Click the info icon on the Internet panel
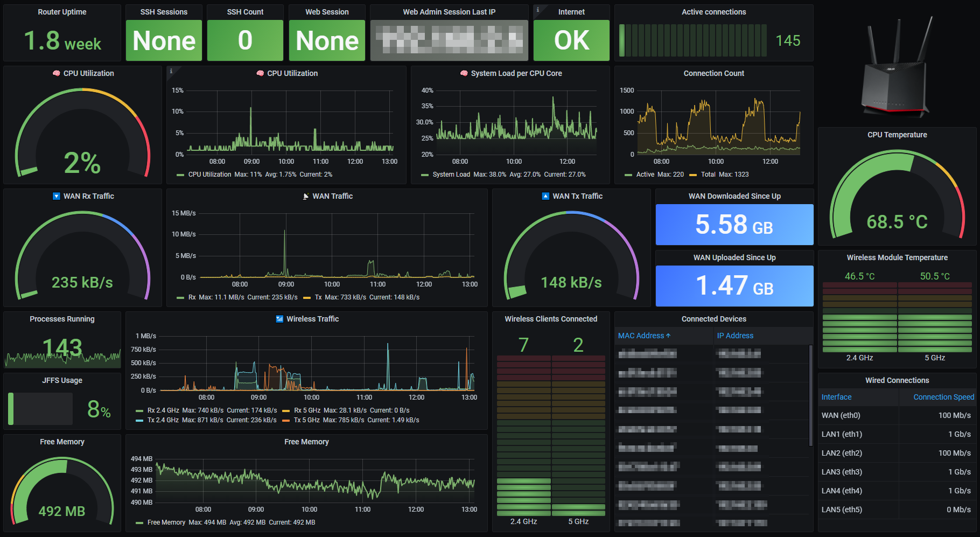Screen dimensions: 980x537 537,10
